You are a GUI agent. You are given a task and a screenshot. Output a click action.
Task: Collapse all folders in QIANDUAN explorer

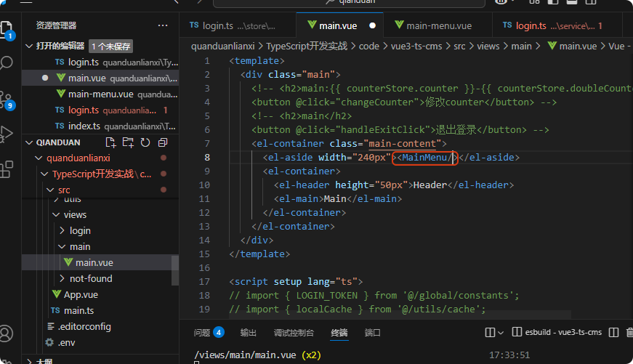(163, 142)
